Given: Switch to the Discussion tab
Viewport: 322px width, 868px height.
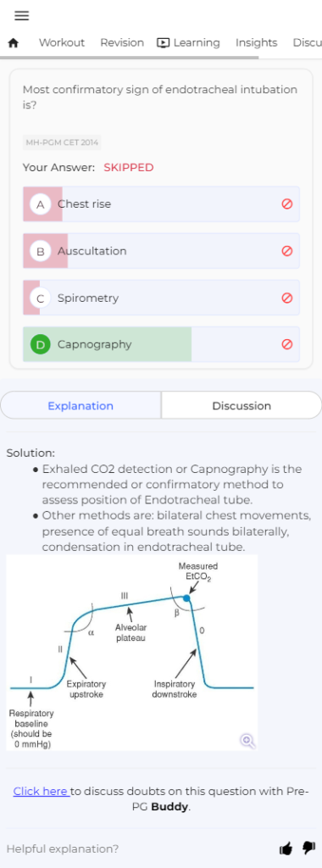Looking at the screenshot, I should [x=241, y=406].
